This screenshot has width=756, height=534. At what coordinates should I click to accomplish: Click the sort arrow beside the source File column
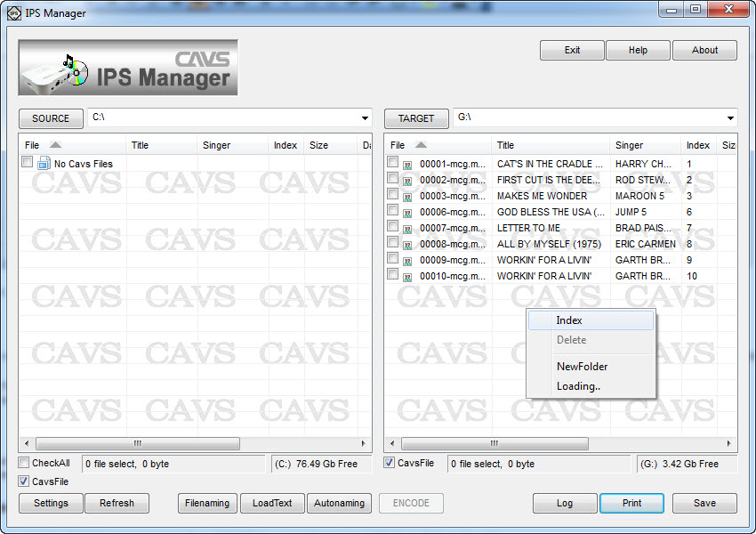pos(55,145)
